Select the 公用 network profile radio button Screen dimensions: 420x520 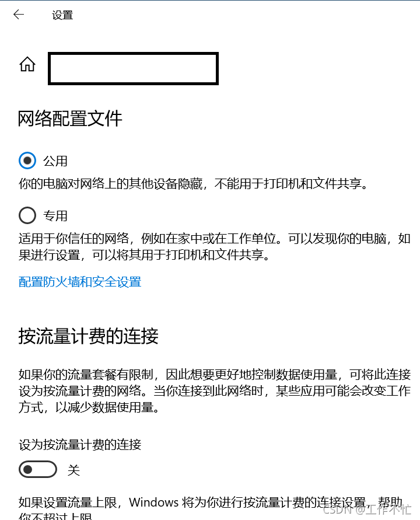[x=27, y=160]
